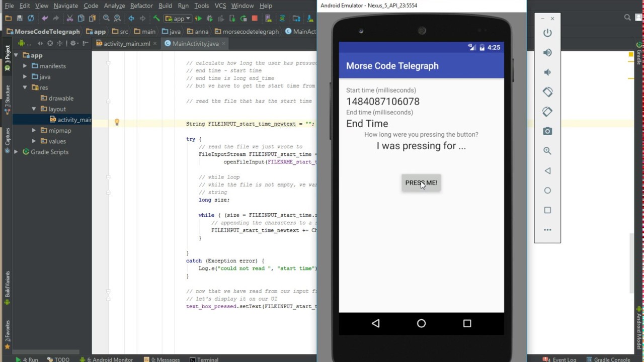Screen dimensions: 644x362
Task: Open the app run configuration dropdown
Action: point(178,19)
